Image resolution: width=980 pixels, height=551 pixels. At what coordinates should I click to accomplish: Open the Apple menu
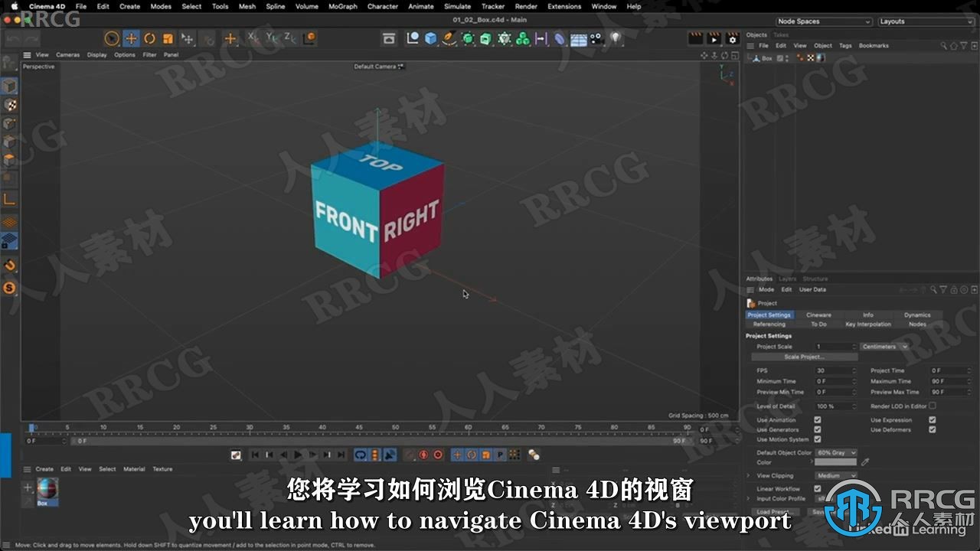click(14, 6)
